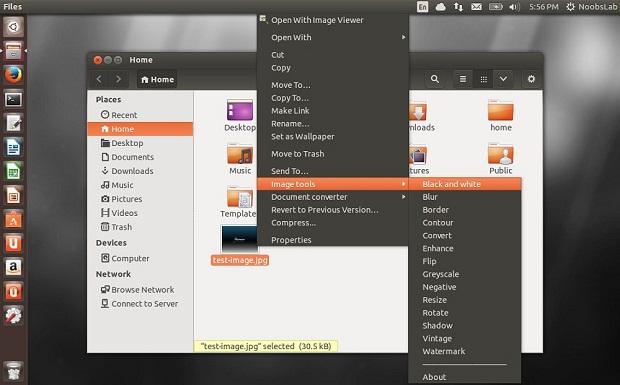Click the keyboard language indicator En
620x385 pixels.
coord(422,7)
